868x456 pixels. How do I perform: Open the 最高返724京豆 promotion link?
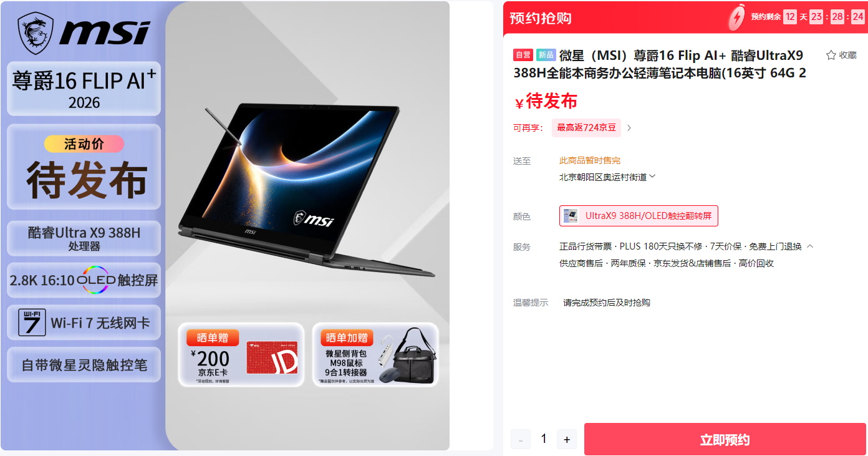[586, 128]
